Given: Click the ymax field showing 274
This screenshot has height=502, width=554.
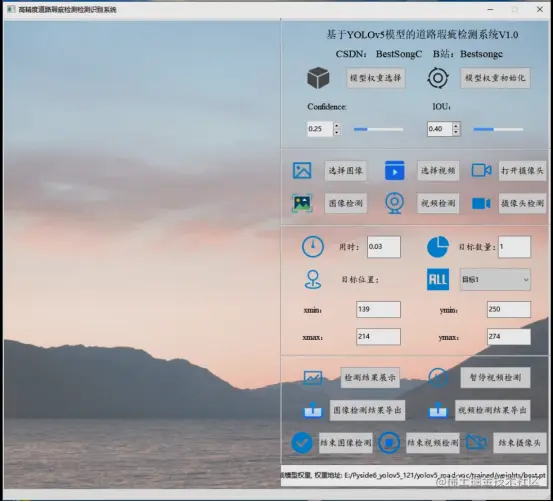Looking at the screenshot, I should pos(508,337).
